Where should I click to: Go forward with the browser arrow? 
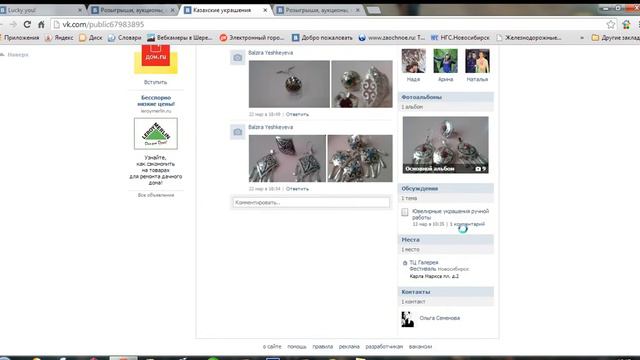pyautogui.click(x=13, y=24)
